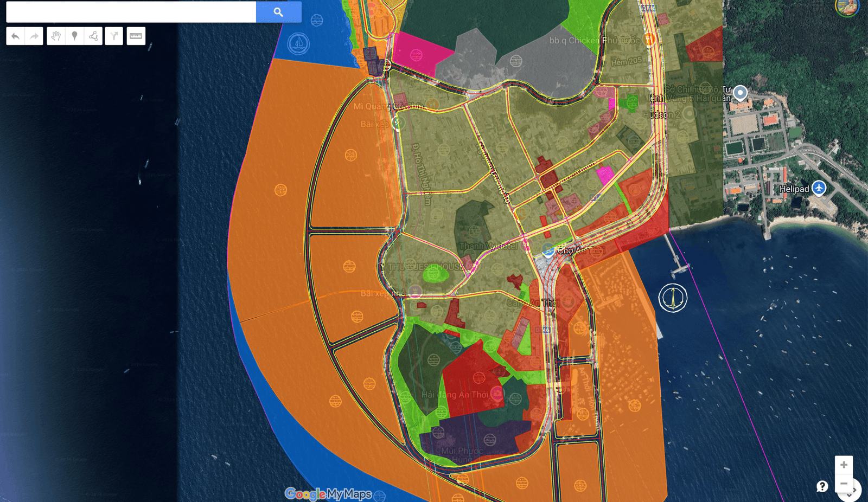The image size is (868, 502).
Task: Select the hand pan tool
Action: click(56, 36)
